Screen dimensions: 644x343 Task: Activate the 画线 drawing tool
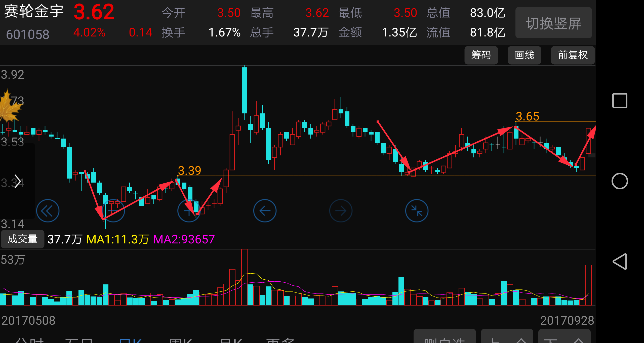(524, 55)
